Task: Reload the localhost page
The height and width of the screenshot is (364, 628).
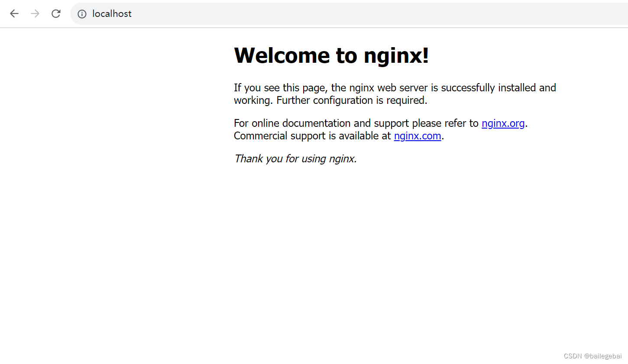Action: coord(56,13)
